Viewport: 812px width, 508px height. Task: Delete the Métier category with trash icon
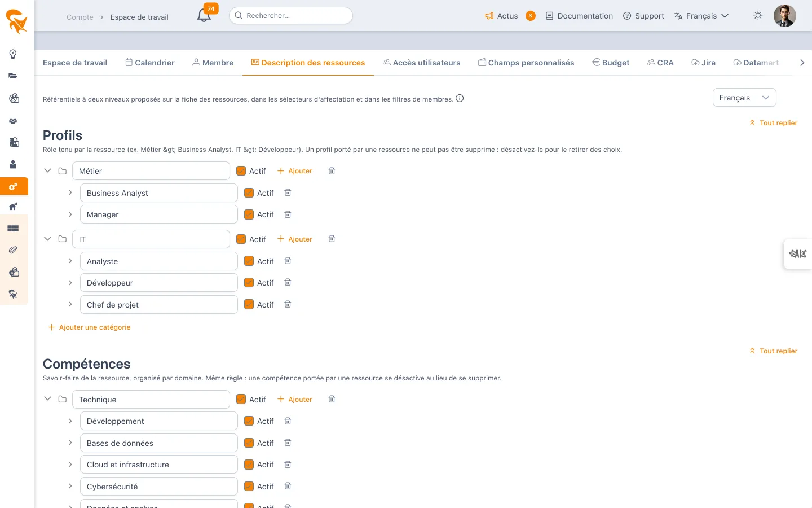coord(332,171)
